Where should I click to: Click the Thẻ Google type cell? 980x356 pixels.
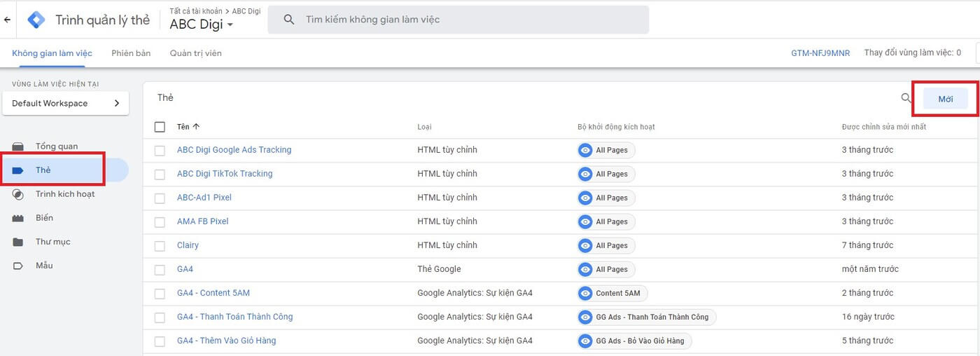point(439,269)
